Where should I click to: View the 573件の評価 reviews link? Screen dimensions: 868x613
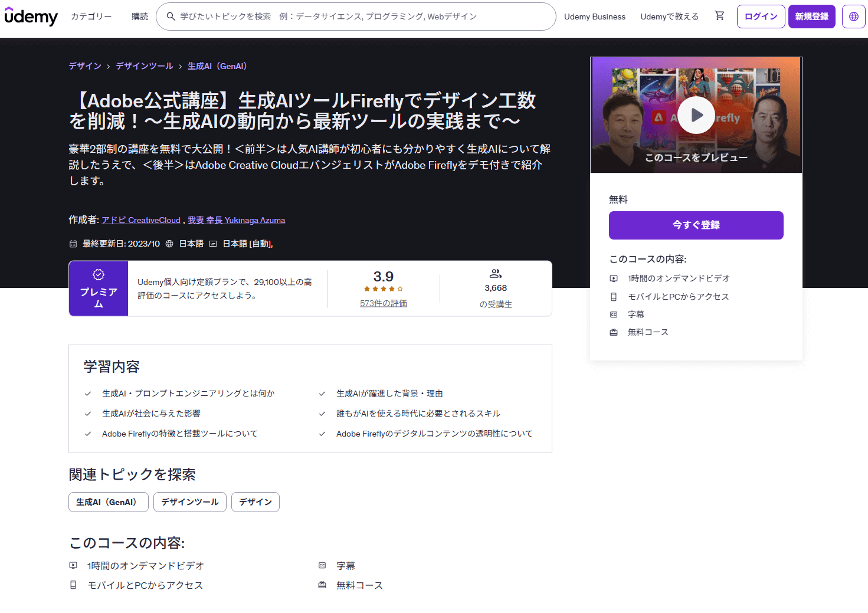point(383,303)
